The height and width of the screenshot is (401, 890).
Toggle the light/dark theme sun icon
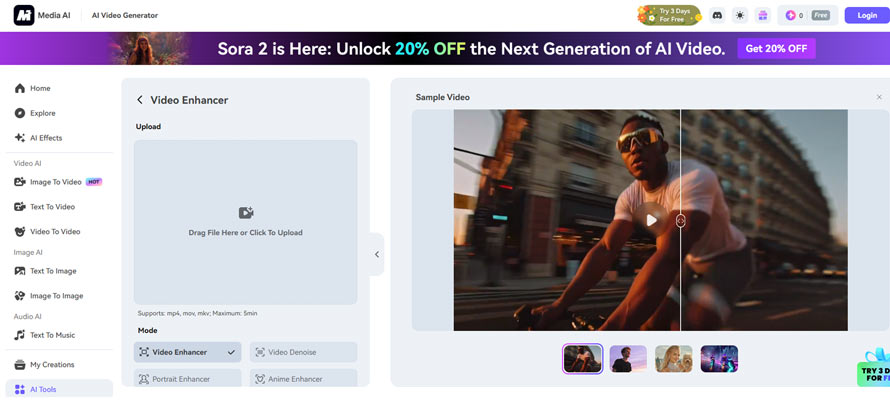point(740,15)
